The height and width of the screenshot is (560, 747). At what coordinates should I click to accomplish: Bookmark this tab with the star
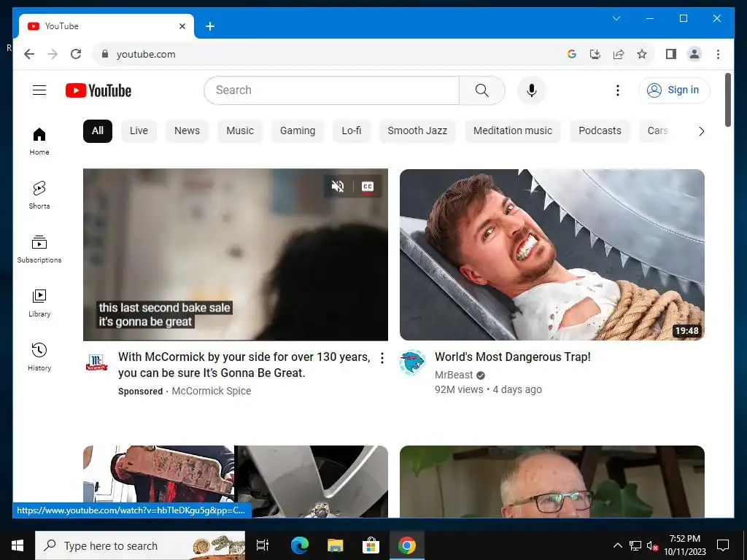click(x=642, y=54)
